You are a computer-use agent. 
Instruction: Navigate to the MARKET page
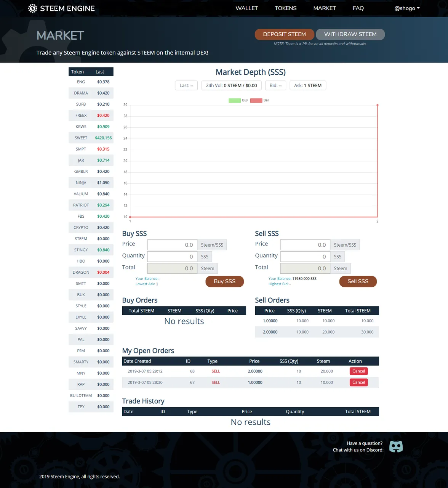tap(325, 8)
